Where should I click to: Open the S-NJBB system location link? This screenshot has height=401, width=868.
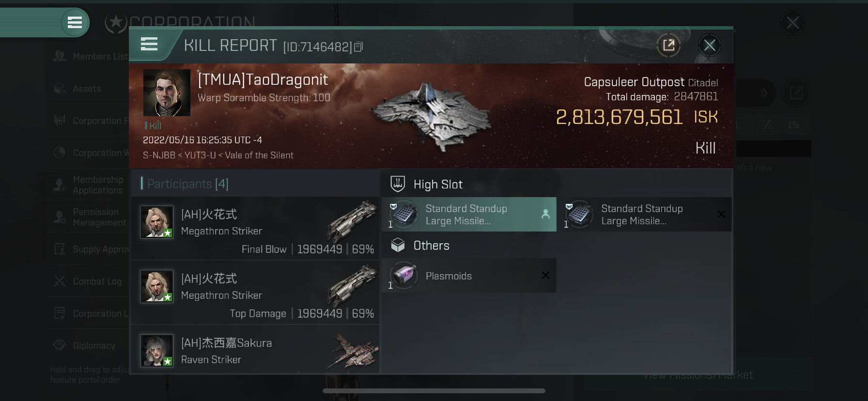[x=159, y=155]
